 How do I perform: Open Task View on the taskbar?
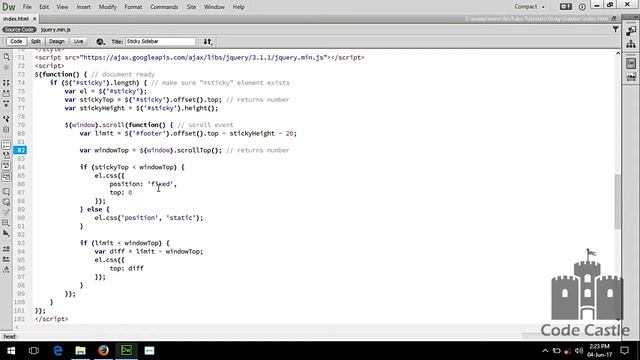[x=34, y=351]
